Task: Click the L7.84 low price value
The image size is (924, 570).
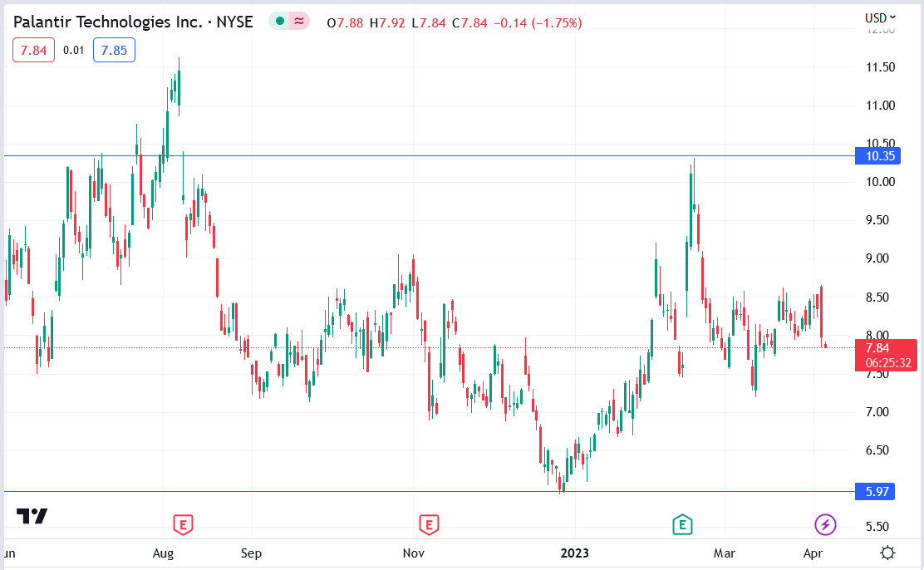Action: pyautogui.click(x=429, y=23)
